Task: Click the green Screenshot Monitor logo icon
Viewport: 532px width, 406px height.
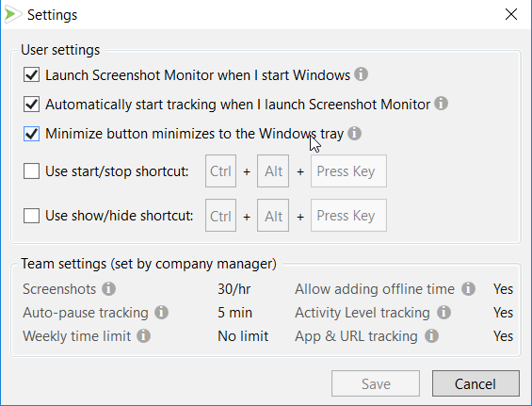Action: (12, 14)
